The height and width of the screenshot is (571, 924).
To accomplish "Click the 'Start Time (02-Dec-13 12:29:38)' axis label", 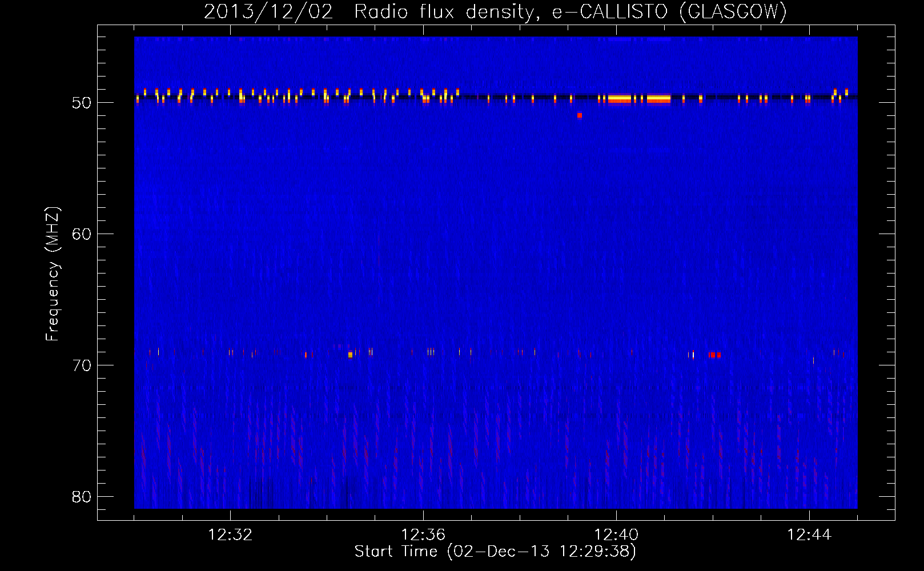I will coord(495,552).
